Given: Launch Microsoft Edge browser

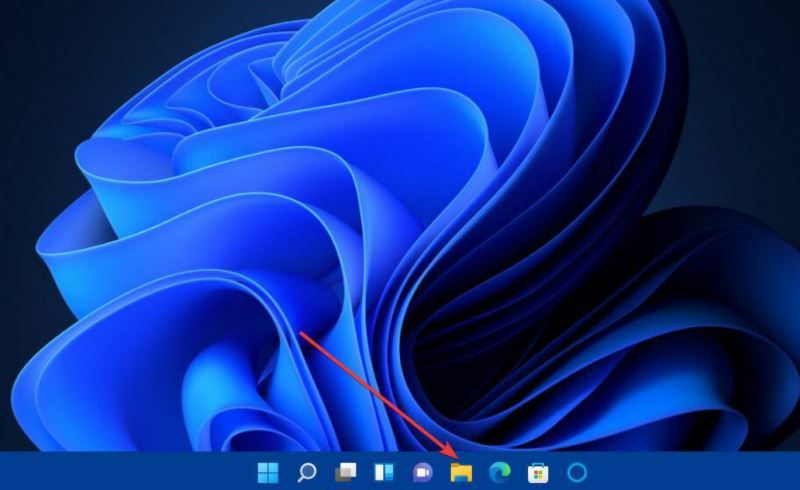Looking at the screenshot, I should 499,472.
